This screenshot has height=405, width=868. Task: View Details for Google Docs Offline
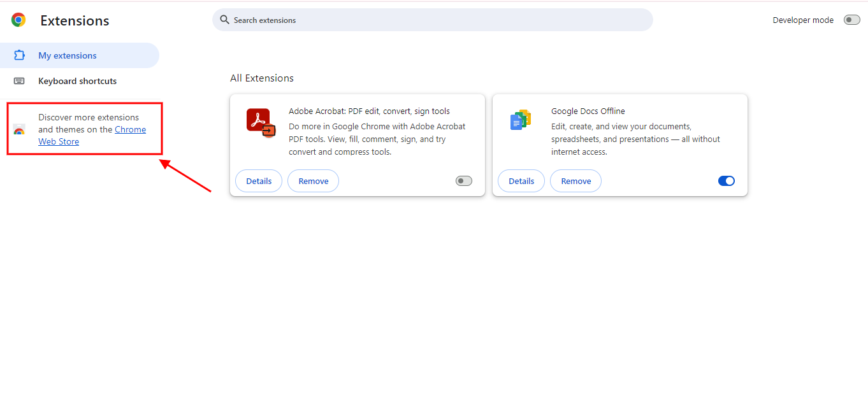521,181
